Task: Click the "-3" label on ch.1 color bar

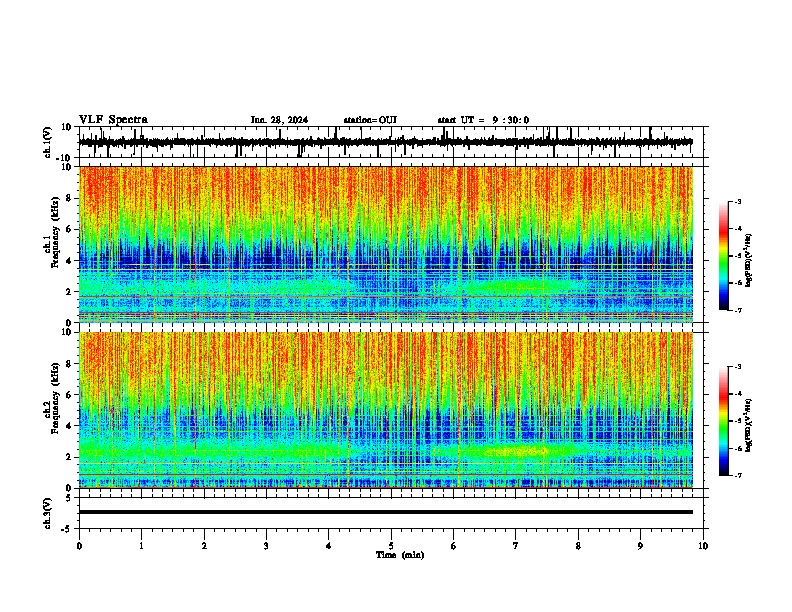Action: (x=737, y=201)
